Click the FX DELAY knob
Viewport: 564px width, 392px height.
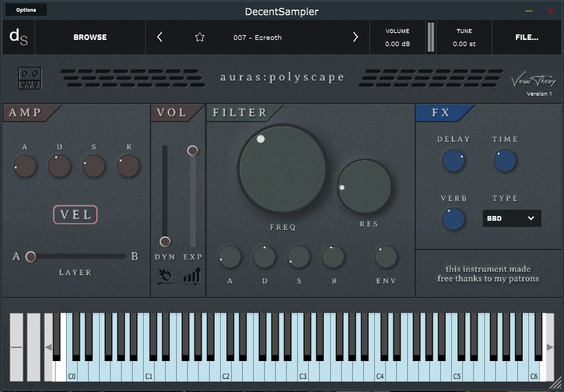tap(453, 161)
